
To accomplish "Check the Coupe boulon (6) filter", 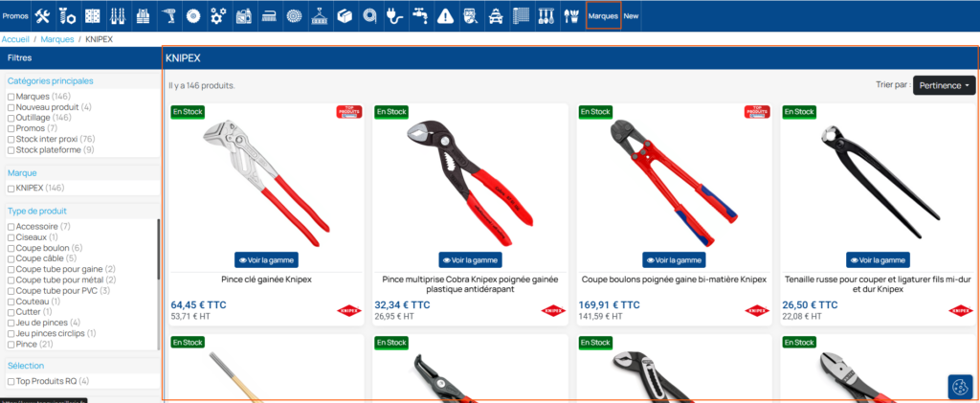I will (x=11, y=248).
